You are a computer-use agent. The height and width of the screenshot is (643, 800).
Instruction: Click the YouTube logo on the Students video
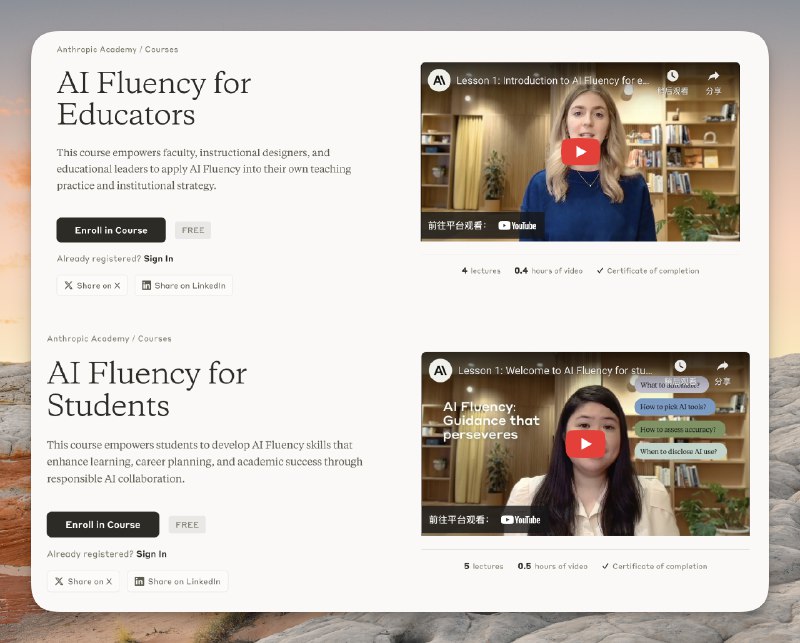[520, 520]
